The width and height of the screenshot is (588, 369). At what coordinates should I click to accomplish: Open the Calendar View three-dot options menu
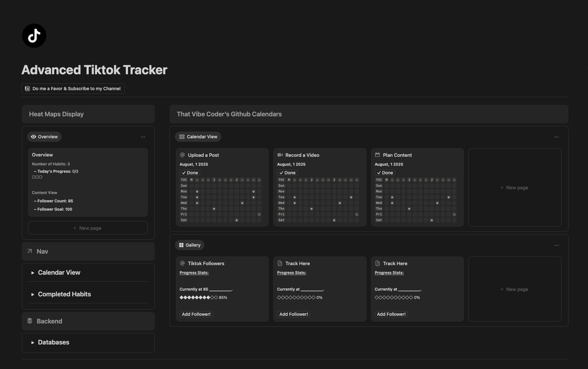click(557, 137)
